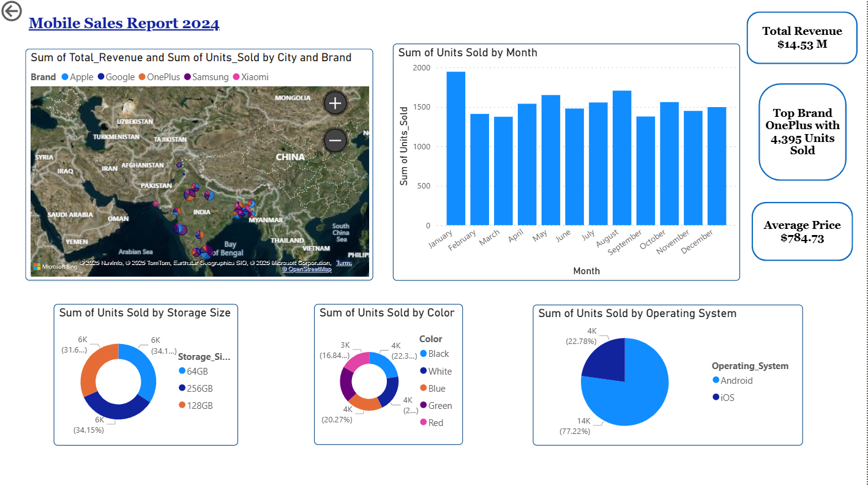
Task: Click the July bar
Action: [598, 164]
